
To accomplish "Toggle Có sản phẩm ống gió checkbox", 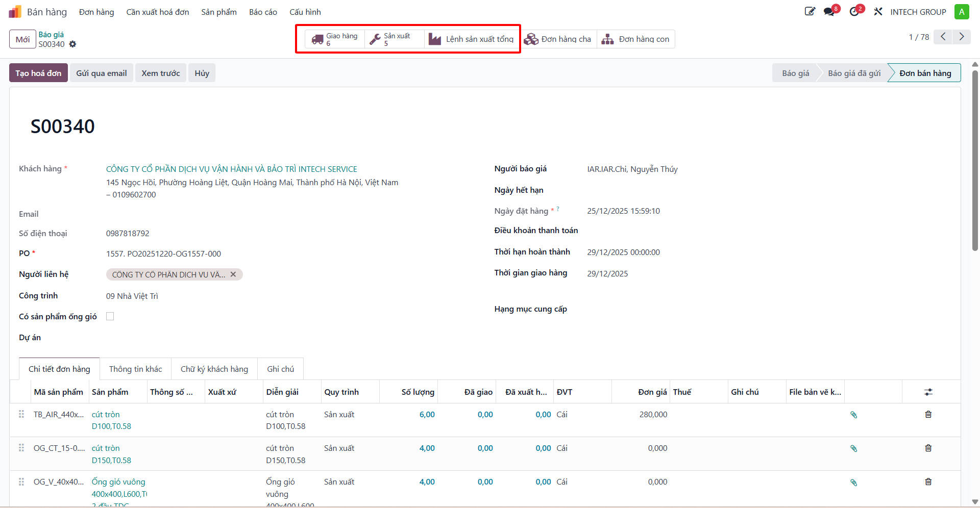I will click(110, 316).
